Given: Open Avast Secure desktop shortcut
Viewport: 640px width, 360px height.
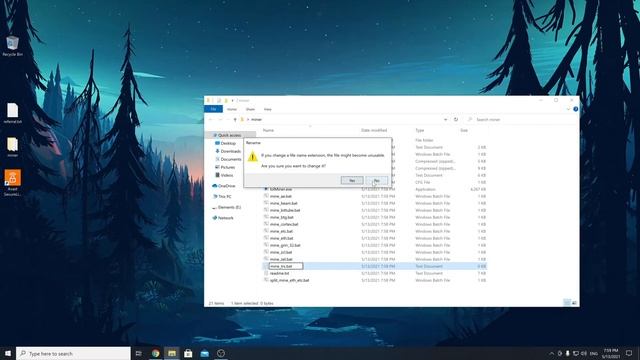Looking at the screenshot, I should click(12, 183).
